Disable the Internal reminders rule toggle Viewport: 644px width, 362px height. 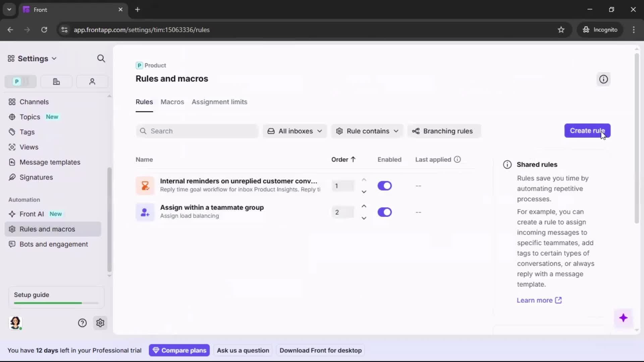[385, 186]
